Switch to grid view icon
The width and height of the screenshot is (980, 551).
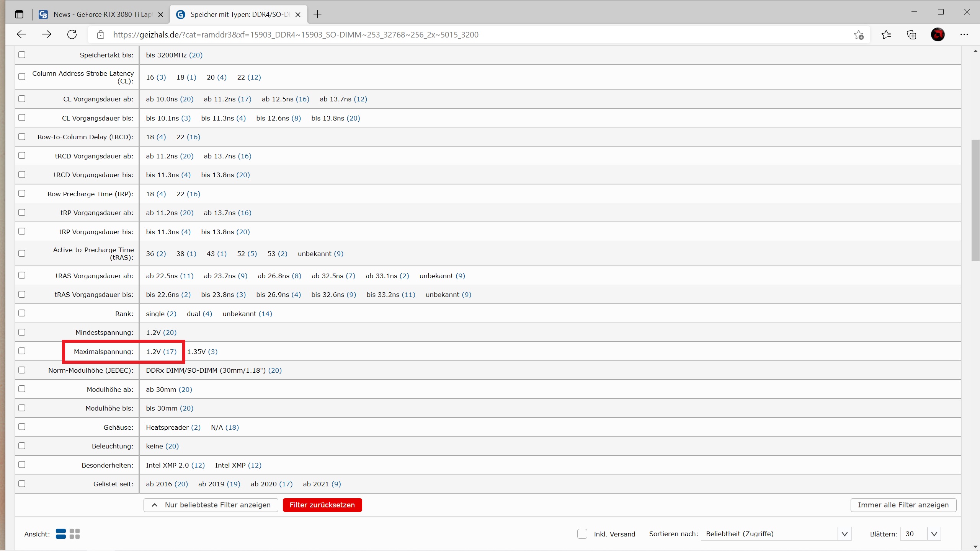tap(75, 534)
